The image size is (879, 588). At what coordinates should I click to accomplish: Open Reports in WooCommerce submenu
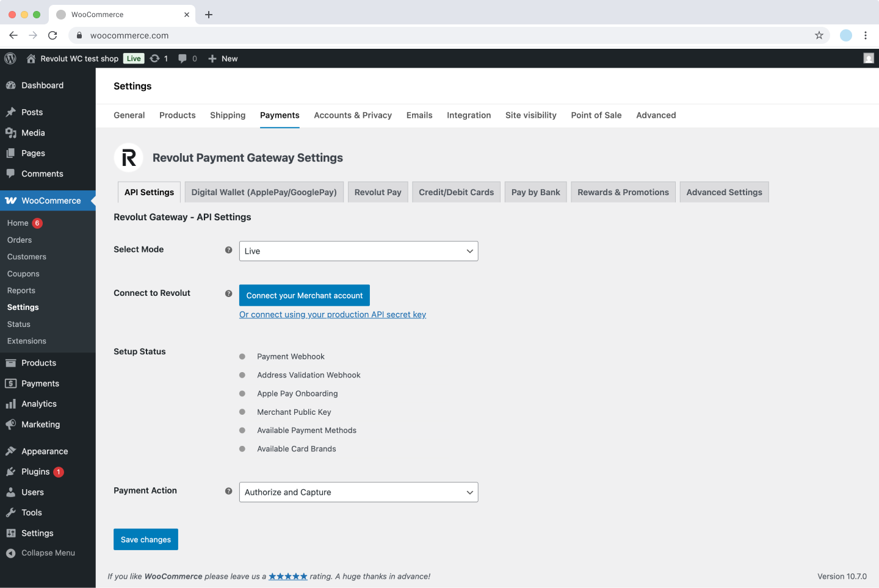(21, 291)
